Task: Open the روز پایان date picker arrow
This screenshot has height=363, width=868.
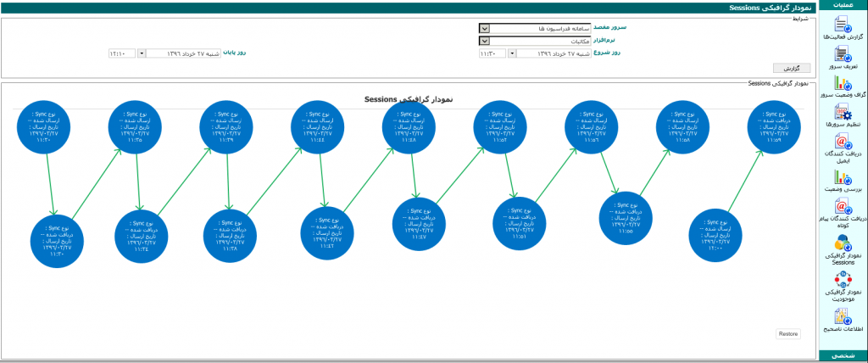Action: [142, 53]
